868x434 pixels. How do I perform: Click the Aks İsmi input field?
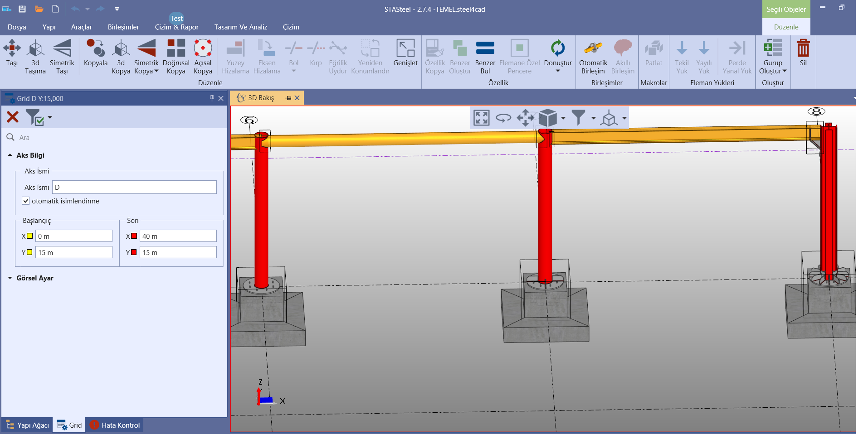[134, 187]
